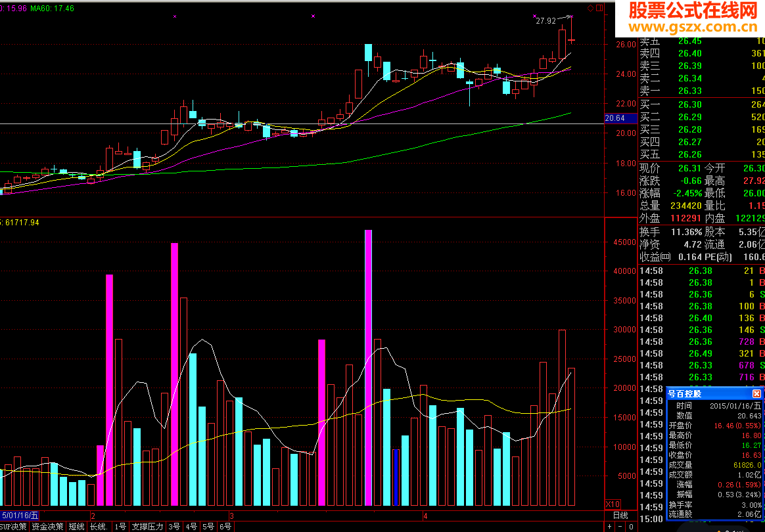
Task: Open the 1号 indicator tab
Action: click(x=120, y=527)
